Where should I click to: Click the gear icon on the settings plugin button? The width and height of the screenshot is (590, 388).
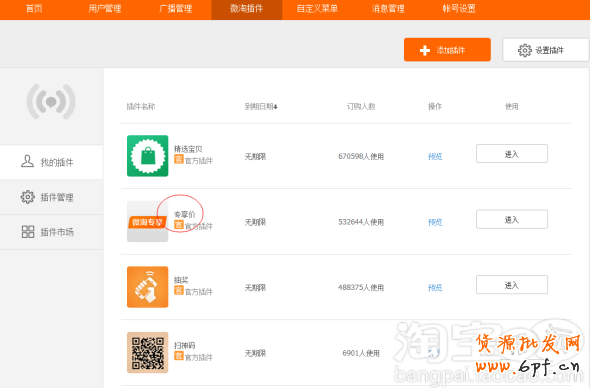(x=525, y=50)
